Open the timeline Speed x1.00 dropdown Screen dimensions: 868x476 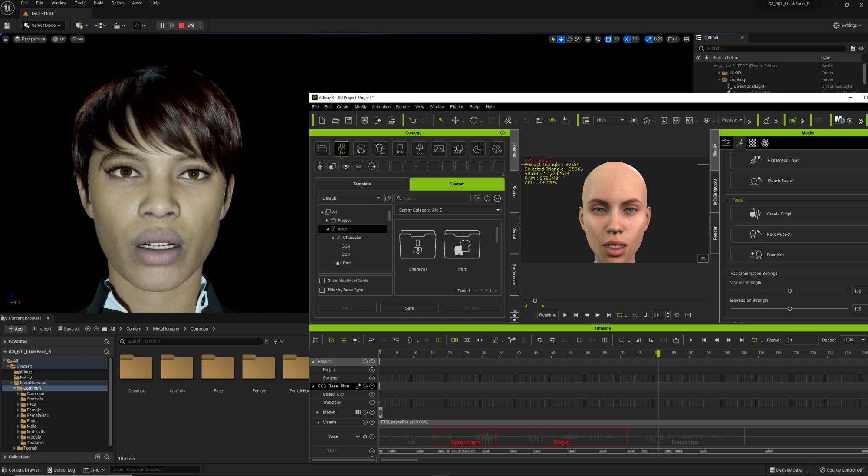pyautogui.click(x=853, y=340)
